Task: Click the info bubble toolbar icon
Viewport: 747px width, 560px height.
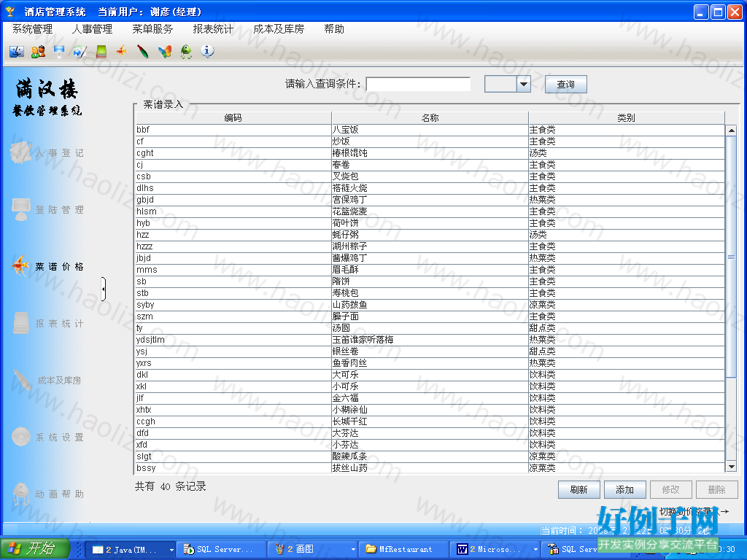Action: pyautogui.click(x=207, y=51)
